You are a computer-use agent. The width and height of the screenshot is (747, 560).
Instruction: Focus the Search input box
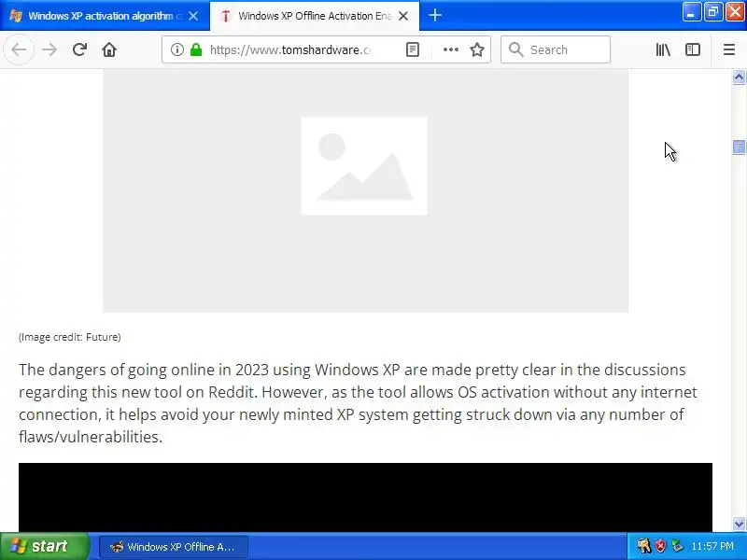pyautogui.click(x=556, y=49)
